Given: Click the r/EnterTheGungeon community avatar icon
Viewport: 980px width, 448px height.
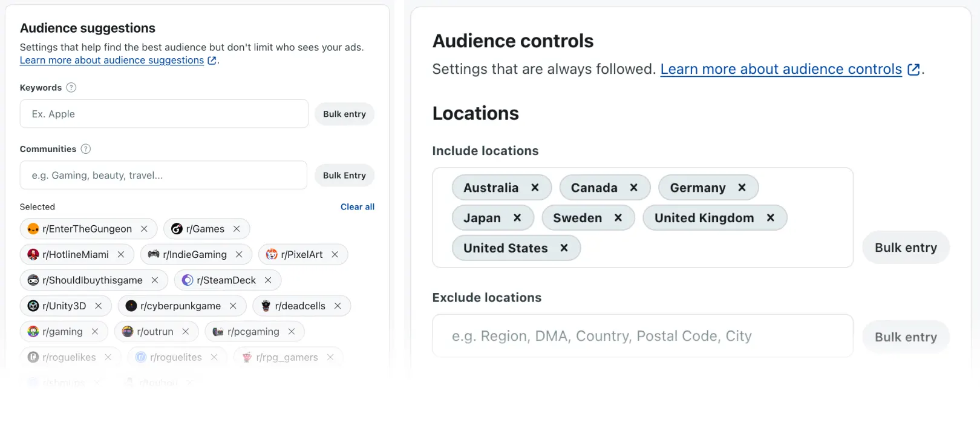Looking at the screenshot, I should click(x=33, y=229).
